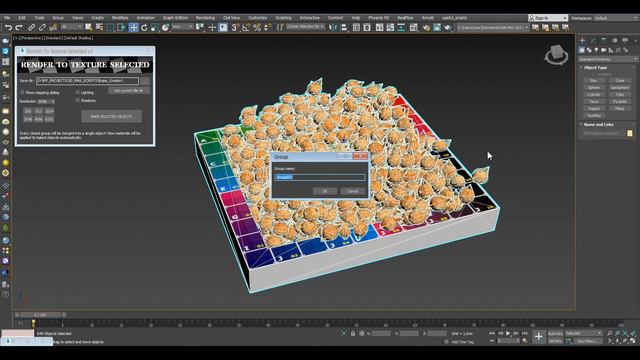640x360 pixels.
Task: Collapse the Object Type rollout
Action: point(595,67)
